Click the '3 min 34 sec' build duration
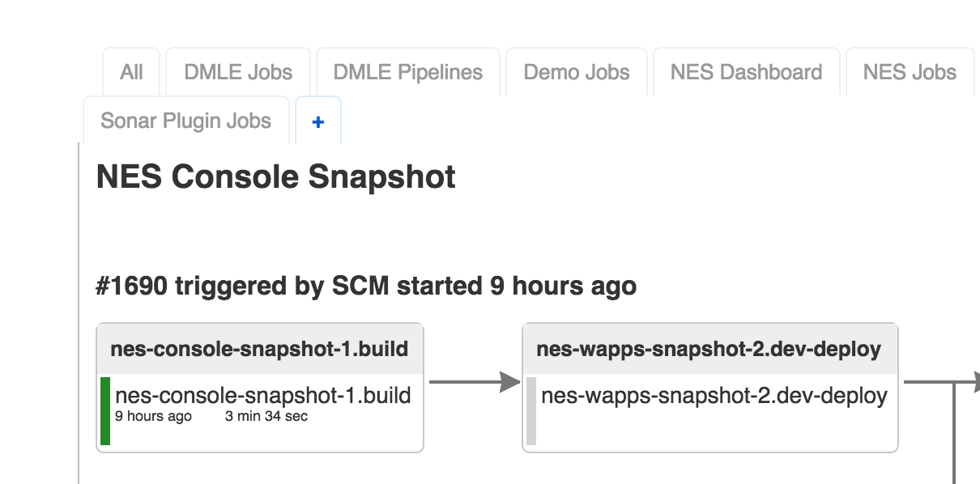Screen dimensions: 980x484 point(266,417)
